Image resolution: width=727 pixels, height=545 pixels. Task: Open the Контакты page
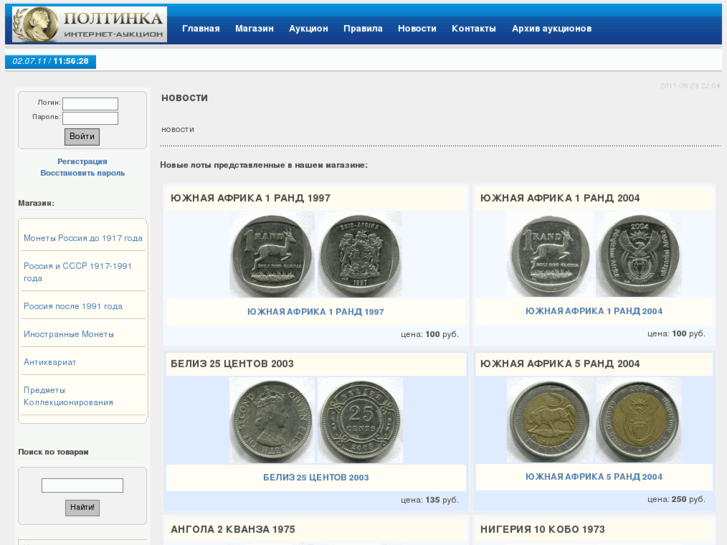point(473,29)
